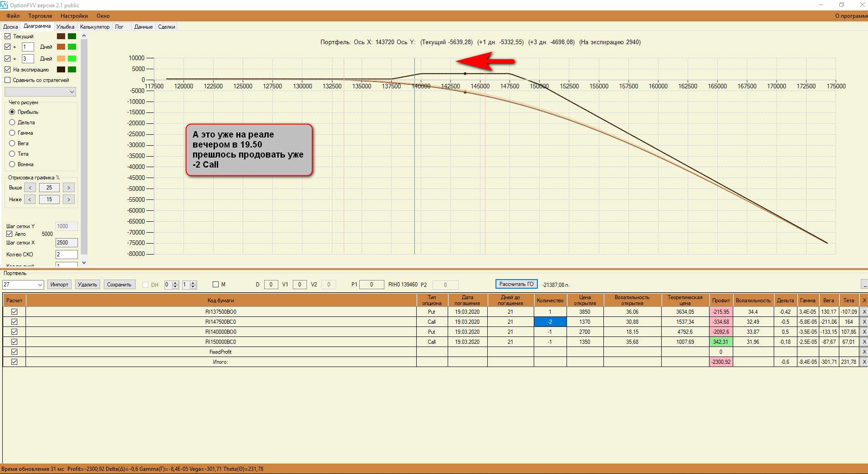This screenshot has width=868, height=474.
Task: Click the P1 input field
Action: coord(372,285)
